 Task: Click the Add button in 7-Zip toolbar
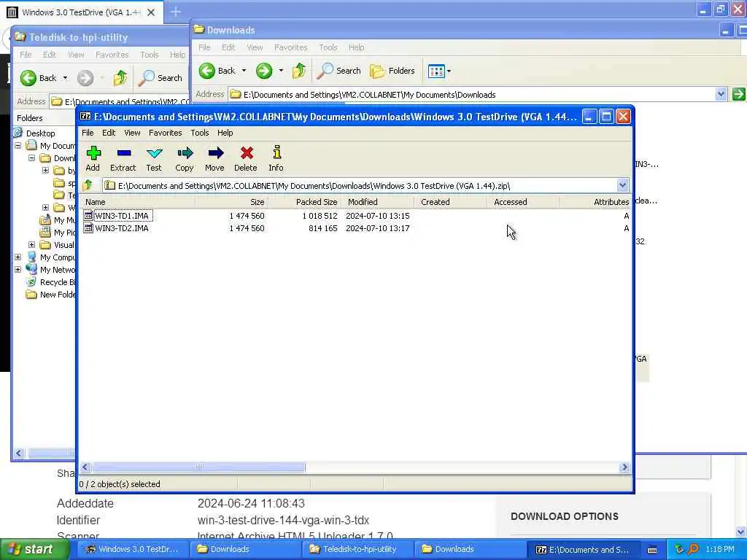click(x=93, y=158)
